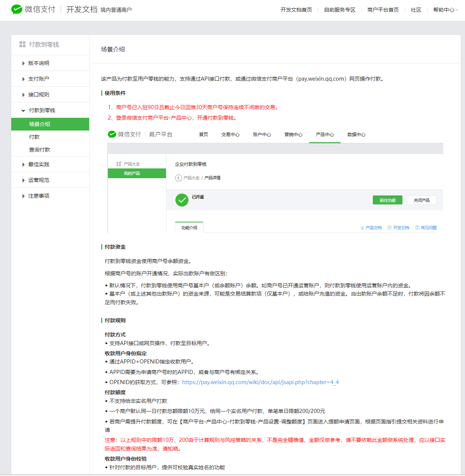The image size is (465, 476).
Task: Expand the 接口规则 sidebar section
Action: [x=50, y=95]
